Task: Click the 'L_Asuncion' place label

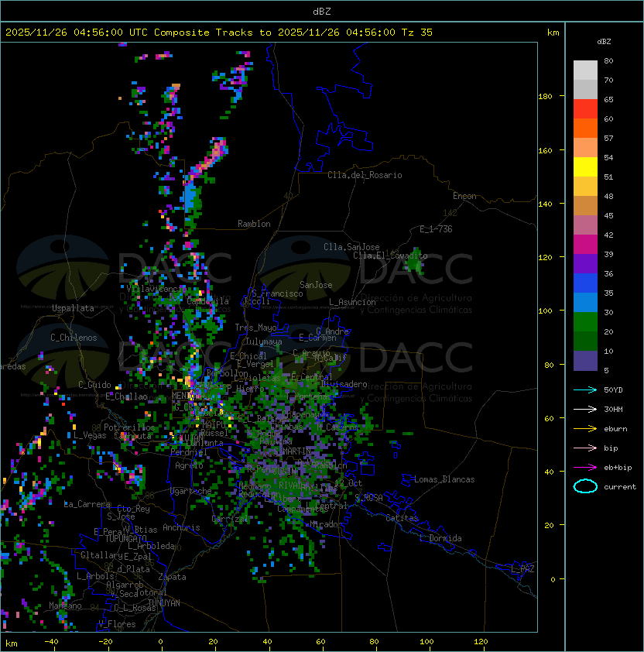Action: pyautogui.click(x=352, y=302)
